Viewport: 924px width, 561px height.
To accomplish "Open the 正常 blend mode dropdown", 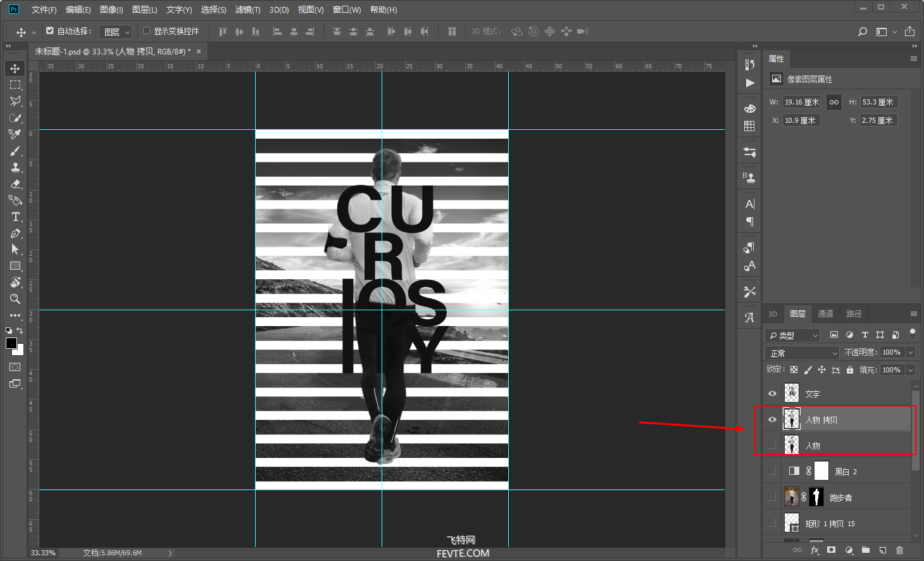I will pos(802,353).
